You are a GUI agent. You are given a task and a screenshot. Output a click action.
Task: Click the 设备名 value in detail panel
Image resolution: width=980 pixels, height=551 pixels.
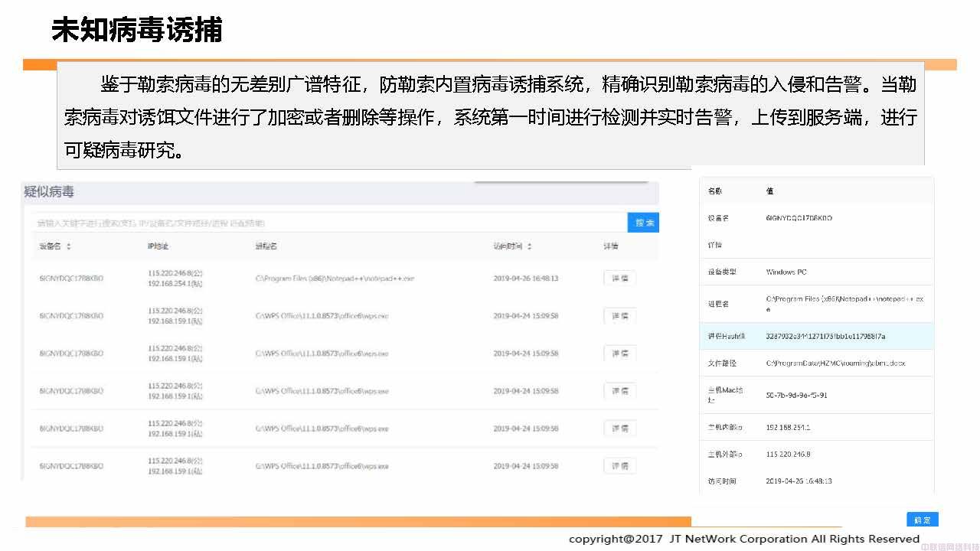(799, 218)
